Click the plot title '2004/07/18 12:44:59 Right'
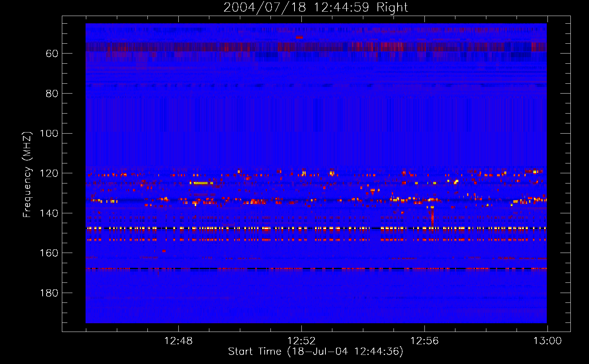The image size is (589, 364). click(316, 7)
